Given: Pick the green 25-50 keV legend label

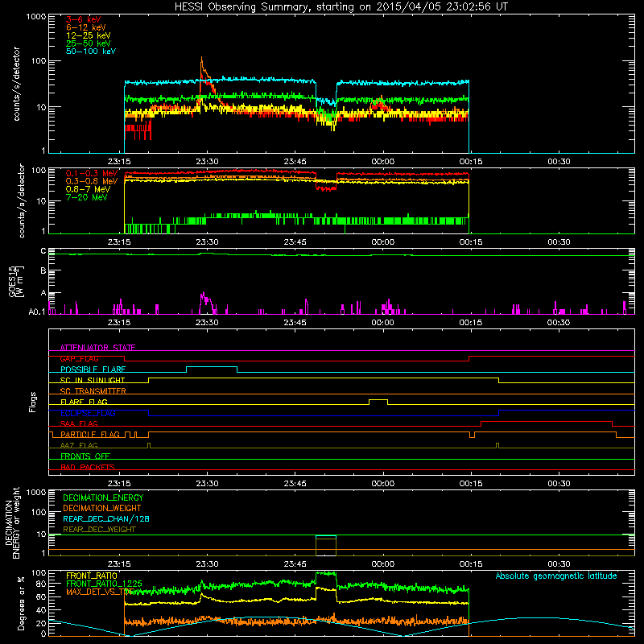Looking at the screenshot, I should pos(89,43).
